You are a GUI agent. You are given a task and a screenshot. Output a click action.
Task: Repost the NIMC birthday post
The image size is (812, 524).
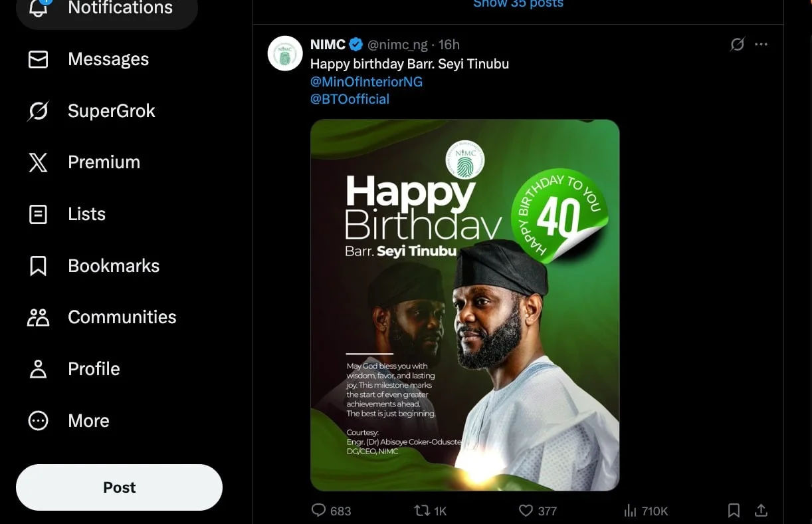421,511
